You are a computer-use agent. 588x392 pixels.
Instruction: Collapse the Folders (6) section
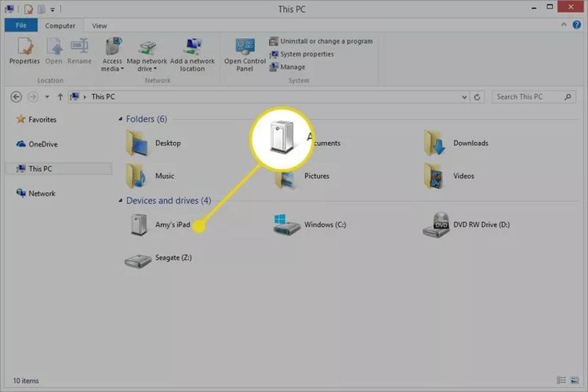click(120, 119)
